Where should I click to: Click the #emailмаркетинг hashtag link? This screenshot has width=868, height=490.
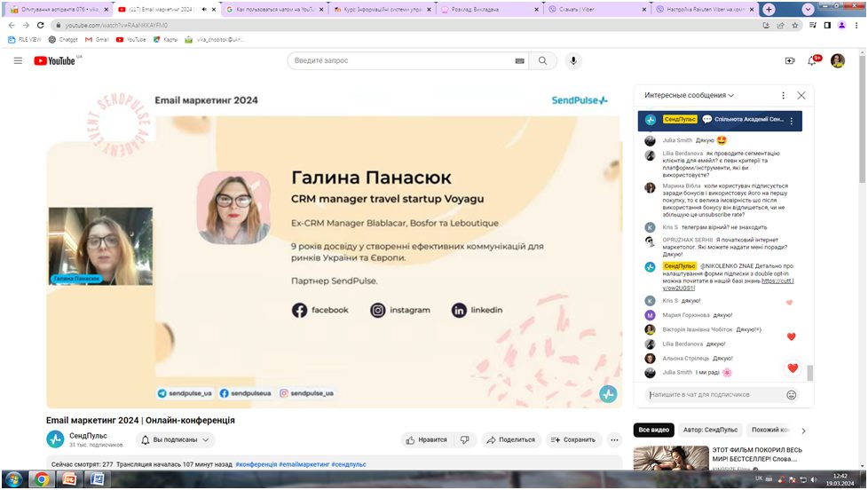pyautogui.click(x=304, y=464)
